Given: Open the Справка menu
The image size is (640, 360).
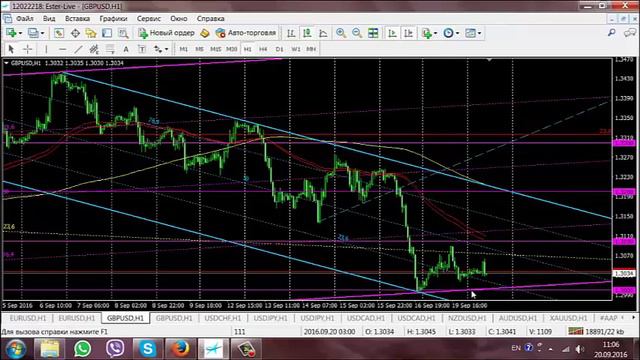Looking at the screenshot, I should tap(211, 18).
